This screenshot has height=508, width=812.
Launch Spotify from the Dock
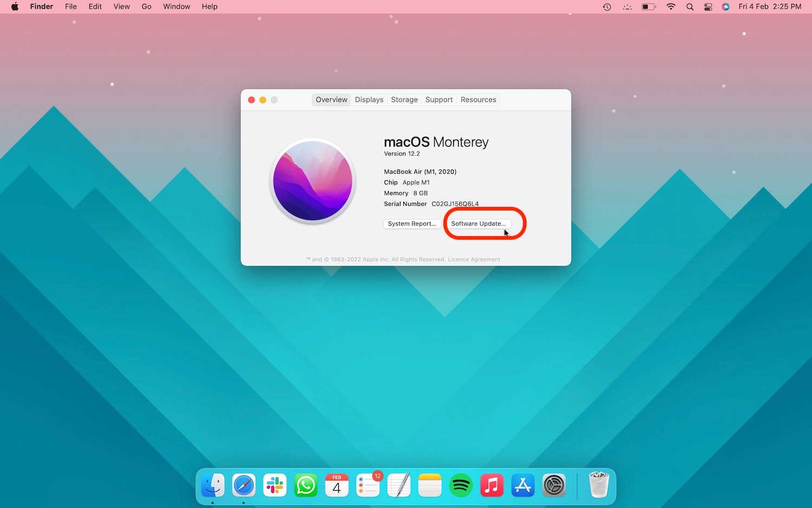click(461, 485)
